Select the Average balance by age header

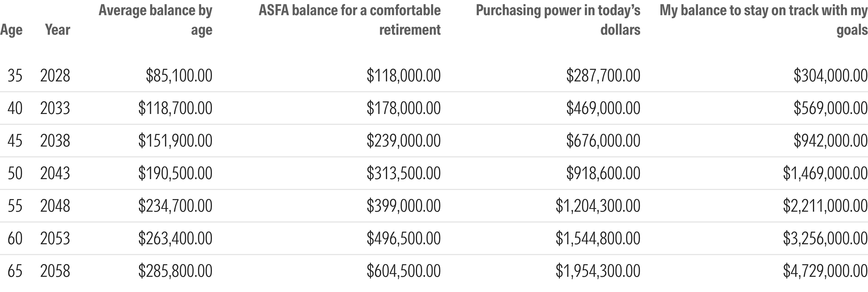point(156,20)
